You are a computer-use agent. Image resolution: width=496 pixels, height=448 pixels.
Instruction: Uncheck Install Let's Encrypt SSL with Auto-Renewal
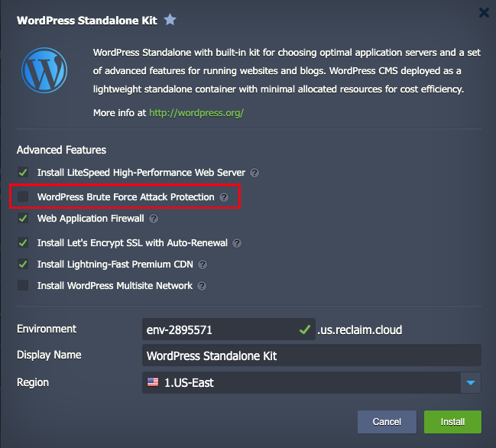23,242
